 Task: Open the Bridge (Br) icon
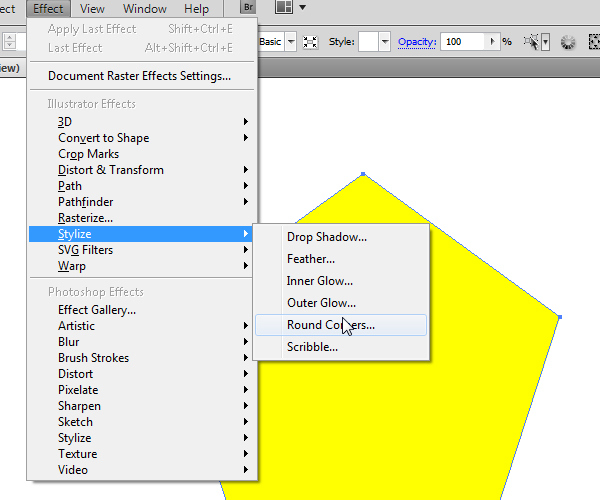pyautogui.click(x=248, y=7)
